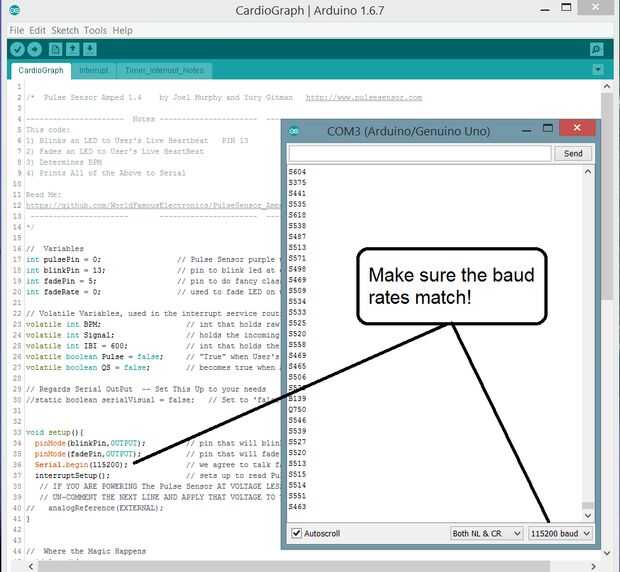Click the interruptSetup(); code line

point(72,475)
